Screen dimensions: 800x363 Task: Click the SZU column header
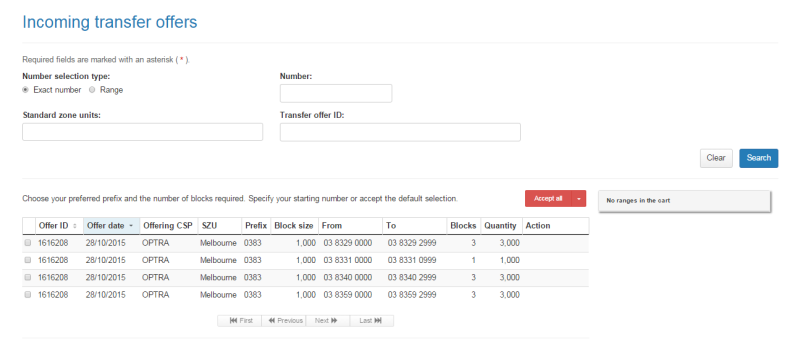click(219, 226)
